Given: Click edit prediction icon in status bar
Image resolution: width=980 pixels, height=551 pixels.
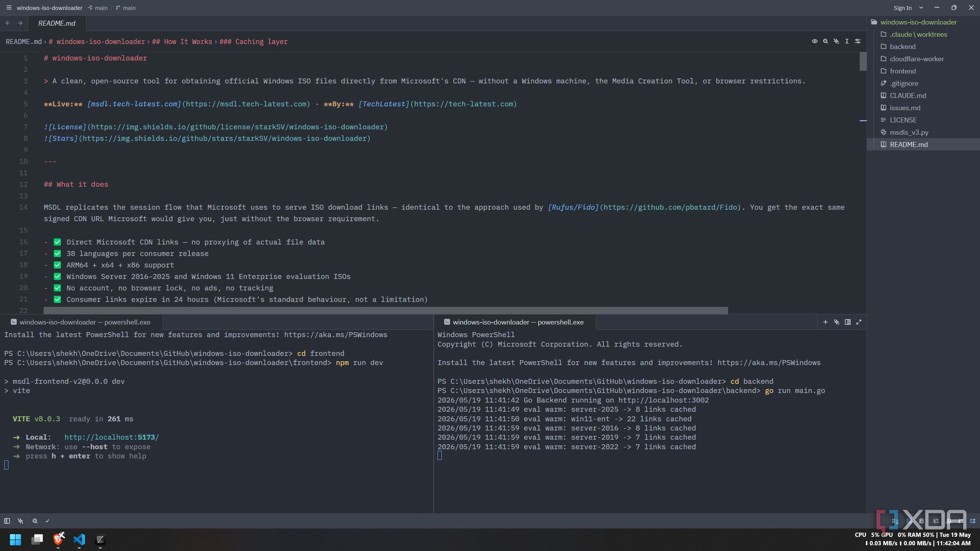Looking at the screenshot, I should click(x=895, y=521).
